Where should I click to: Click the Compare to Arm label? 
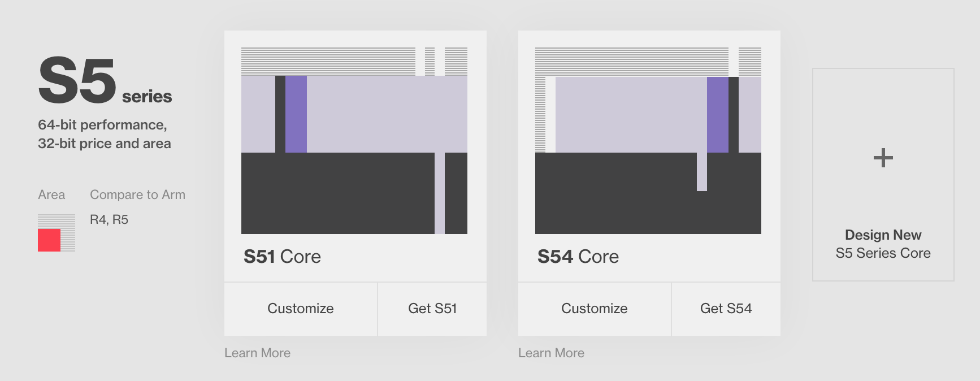137,194
